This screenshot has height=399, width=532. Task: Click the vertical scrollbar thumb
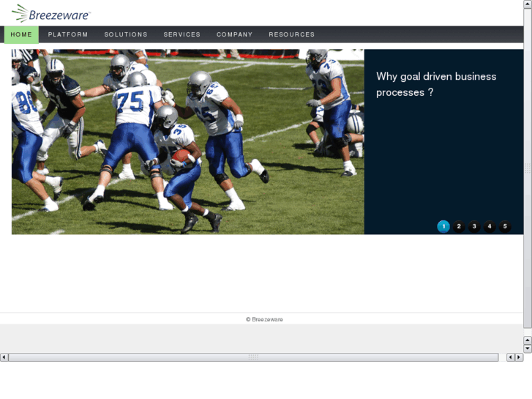[x=528, y=168]
